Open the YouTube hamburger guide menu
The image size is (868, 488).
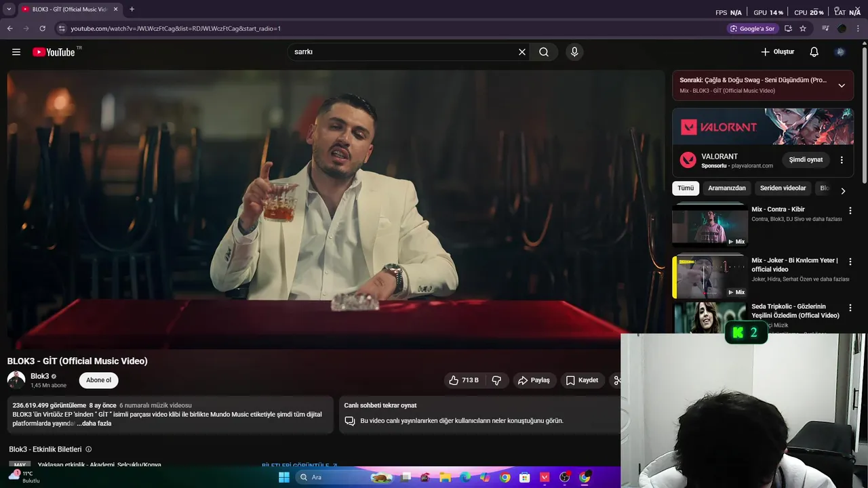click(16, 52)
